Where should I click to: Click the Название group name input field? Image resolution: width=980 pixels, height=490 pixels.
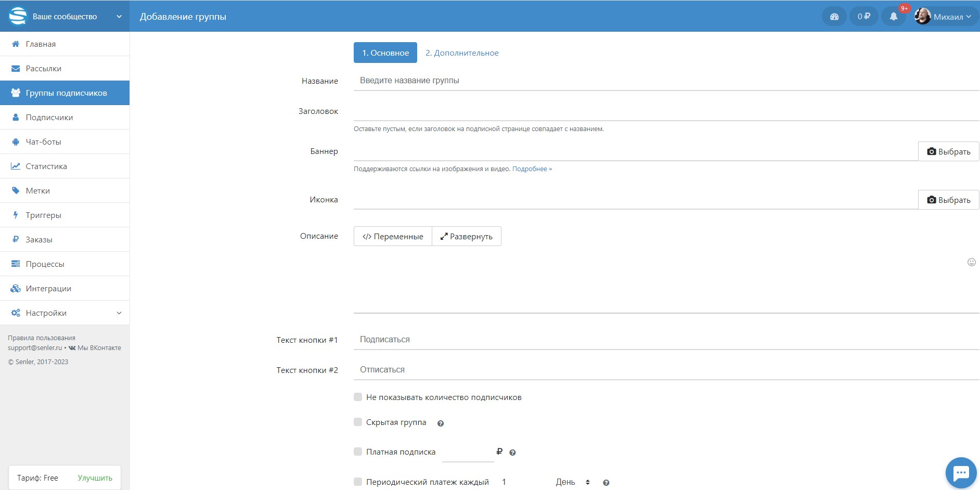coord(666,81)
